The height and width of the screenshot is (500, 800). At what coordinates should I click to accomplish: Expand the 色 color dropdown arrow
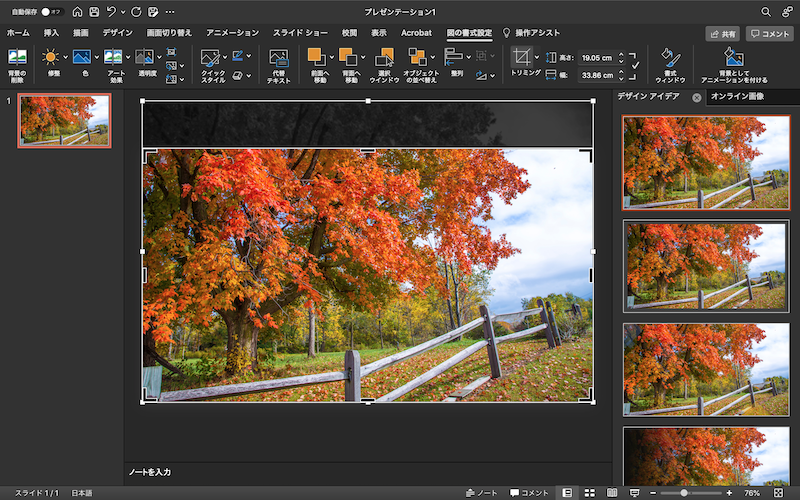click(95, 58)
